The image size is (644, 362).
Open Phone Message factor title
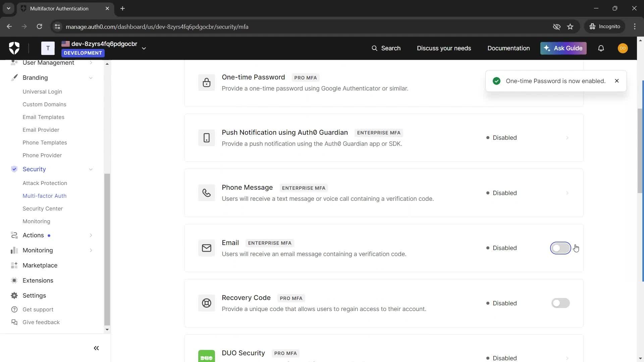point(247,187)
